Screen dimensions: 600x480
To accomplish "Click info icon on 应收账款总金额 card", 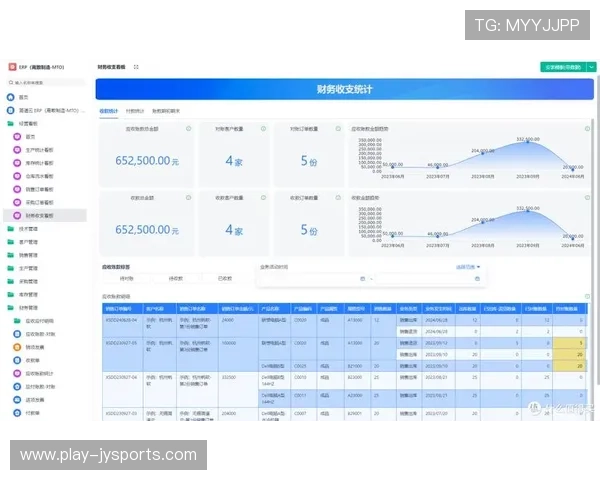I will 189,129.
